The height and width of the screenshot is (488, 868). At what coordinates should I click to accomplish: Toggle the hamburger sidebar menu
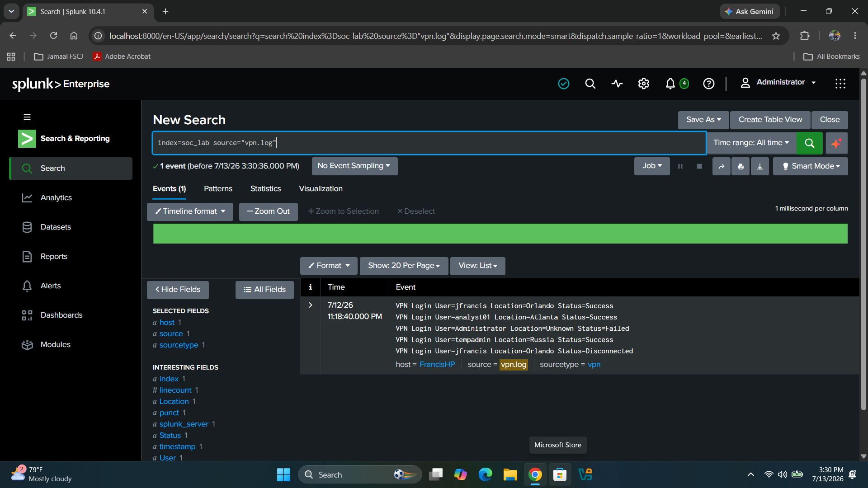pos(27,117)
